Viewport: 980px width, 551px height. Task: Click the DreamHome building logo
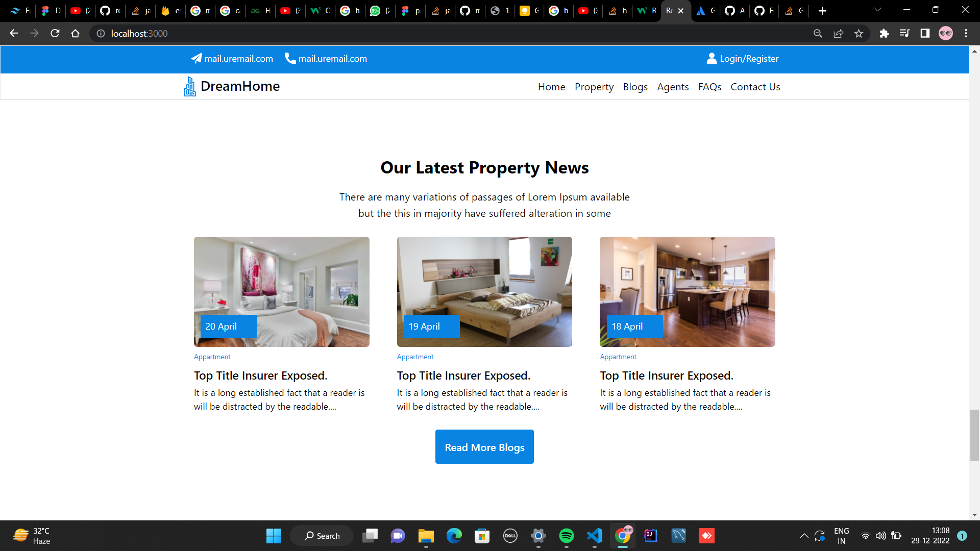(189, 86)
